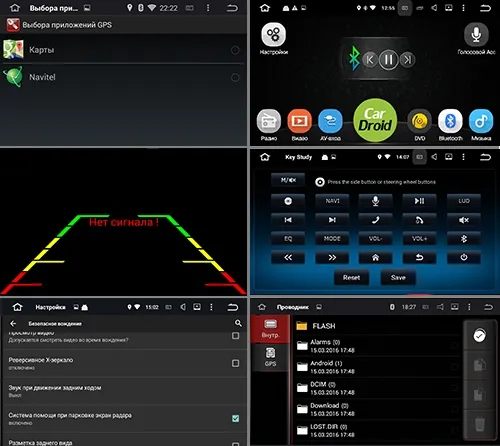500x446 pixels.
Task: Open the Radio app icon
Action: pyautogui.click(x=269, y=121)
